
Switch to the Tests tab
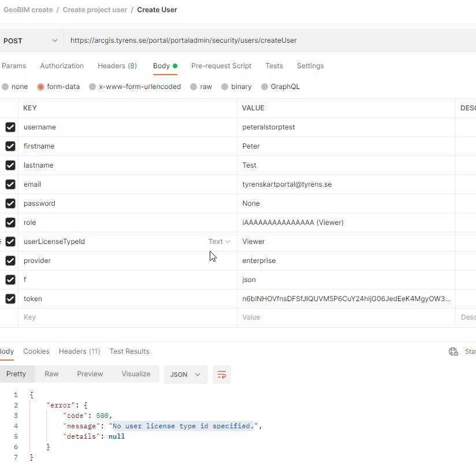[274, 65]
